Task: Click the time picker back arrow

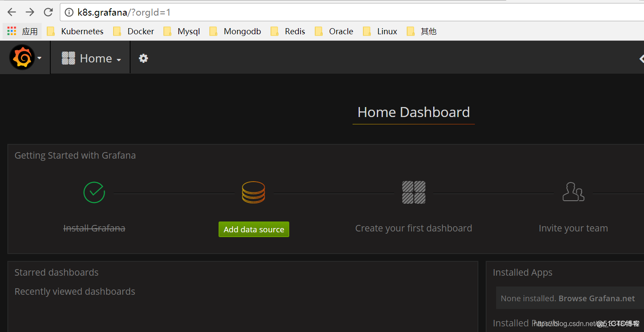Action: click(641, 59)
